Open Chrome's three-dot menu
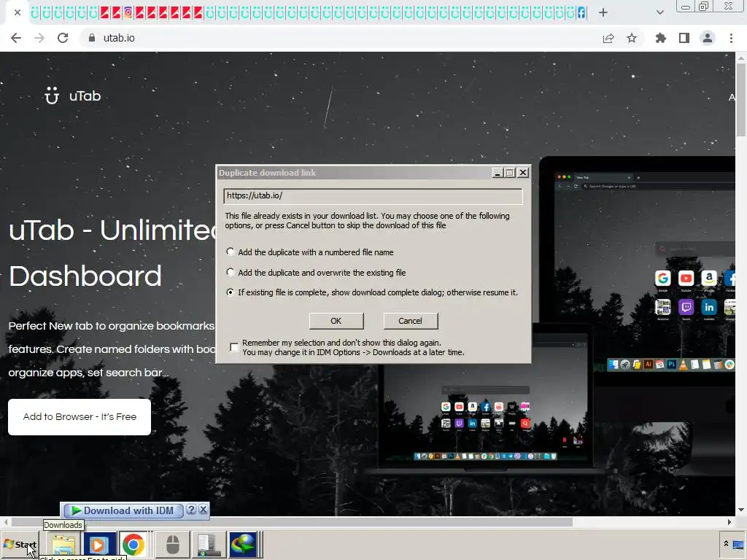Screen dimensions: 747x560 pyautogui.click(x=731, y=38)
